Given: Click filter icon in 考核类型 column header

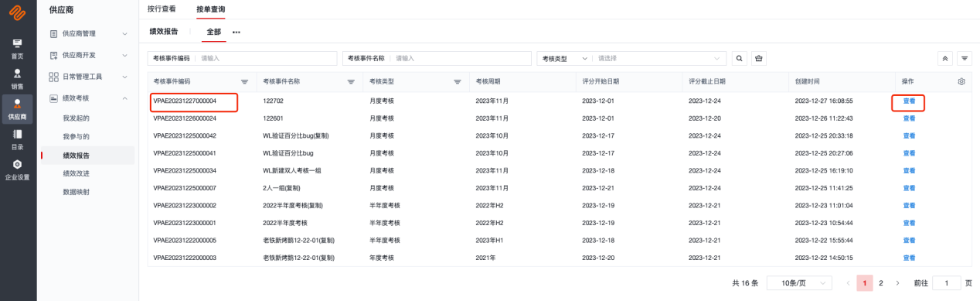Looking at the screenshot, I should tap(458, 81).
